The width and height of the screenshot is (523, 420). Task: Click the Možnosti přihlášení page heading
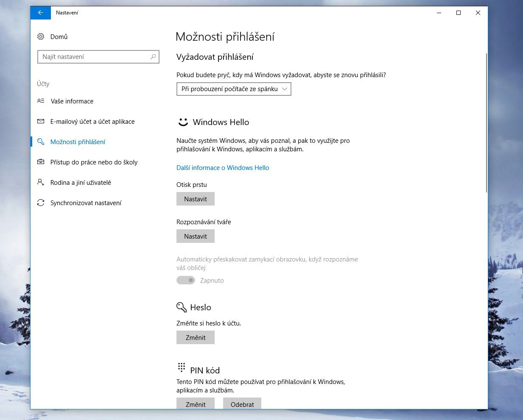pyautogui.click(x=225, y=37)
